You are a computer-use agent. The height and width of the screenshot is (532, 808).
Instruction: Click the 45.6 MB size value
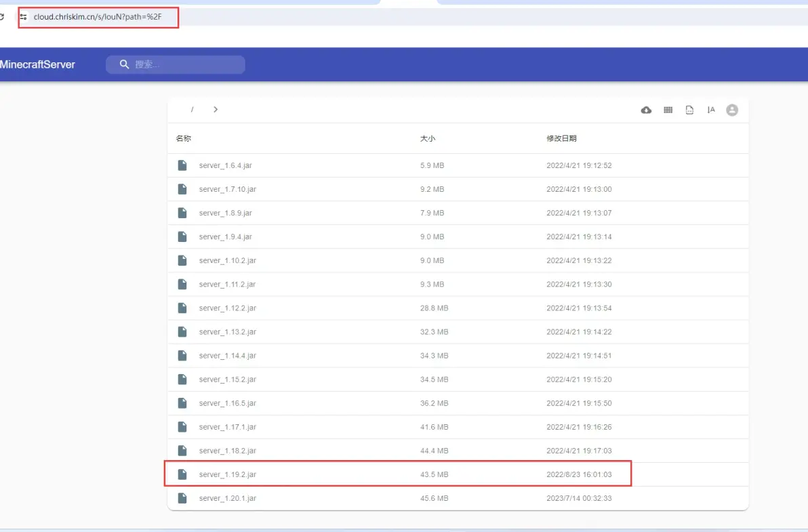pos(434,498)
